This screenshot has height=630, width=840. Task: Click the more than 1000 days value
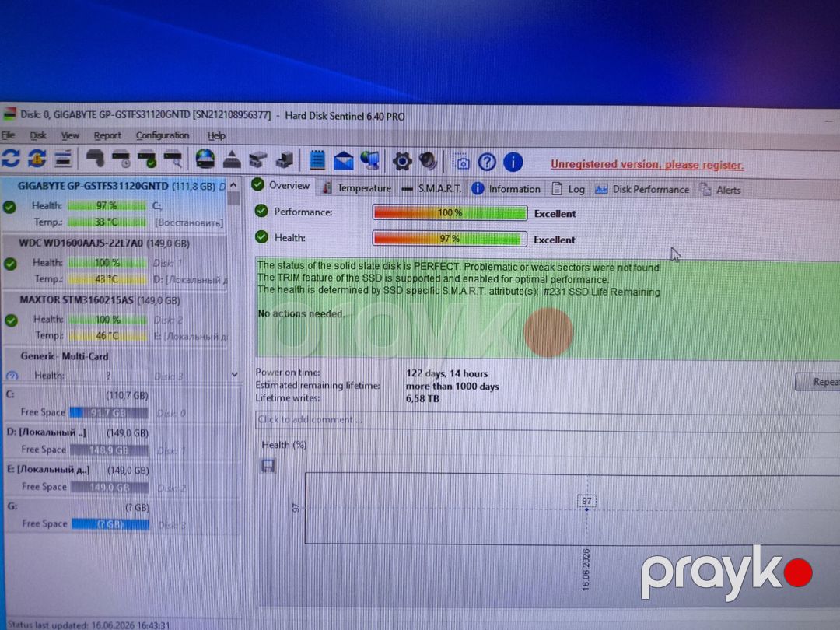coord(452,387)
